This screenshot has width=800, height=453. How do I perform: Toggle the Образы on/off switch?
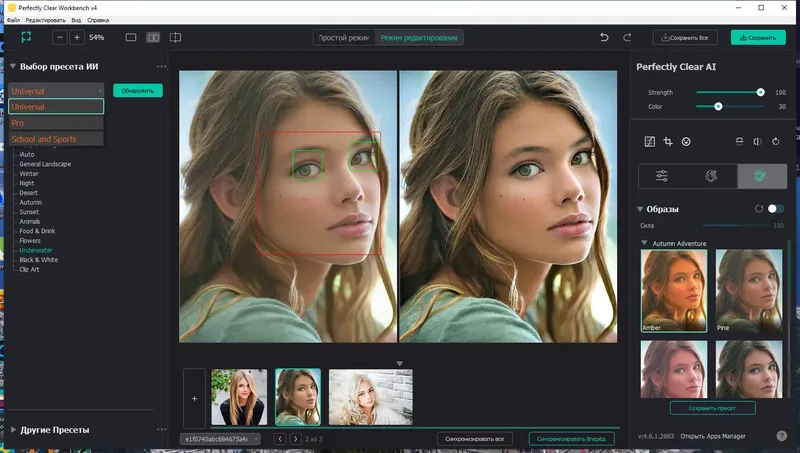tap(776, 209)
